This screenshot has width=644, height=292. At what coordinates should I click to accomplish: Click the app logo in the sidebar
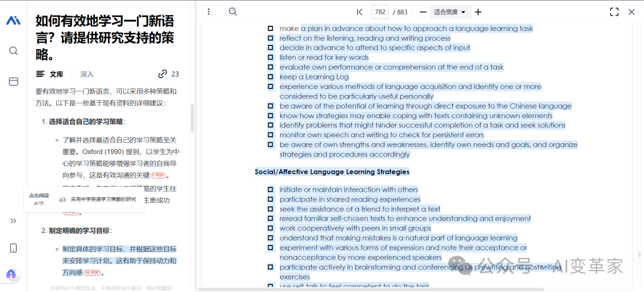click(x=13, y=21)
